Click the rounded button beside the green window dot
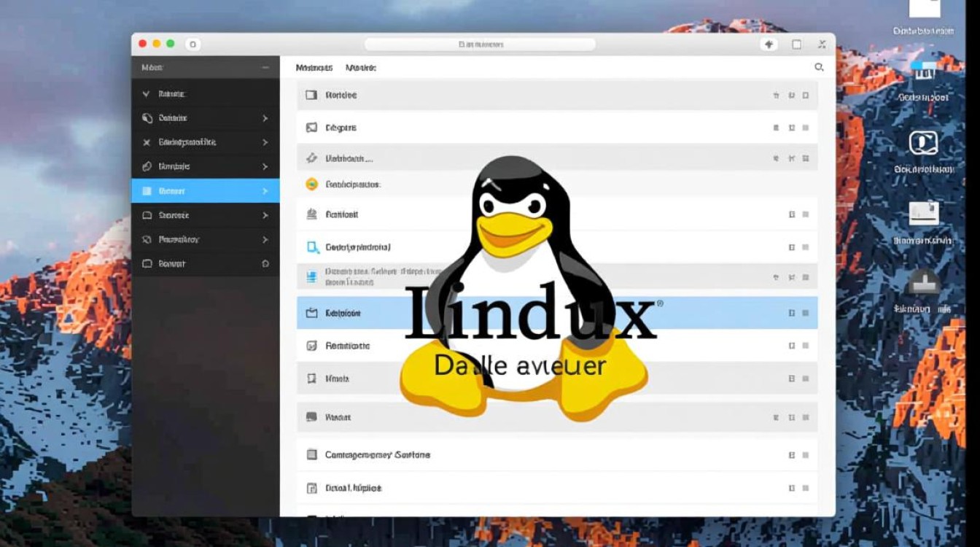Screen dimensions: 980x547 192,44
